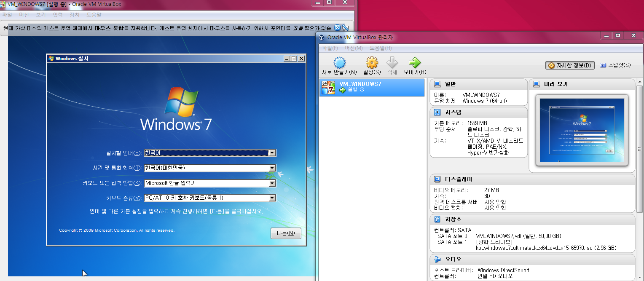Open time and currency format dropdown
Image resolution: width=644 pixels, height=281 pixels.
(272, 168)
